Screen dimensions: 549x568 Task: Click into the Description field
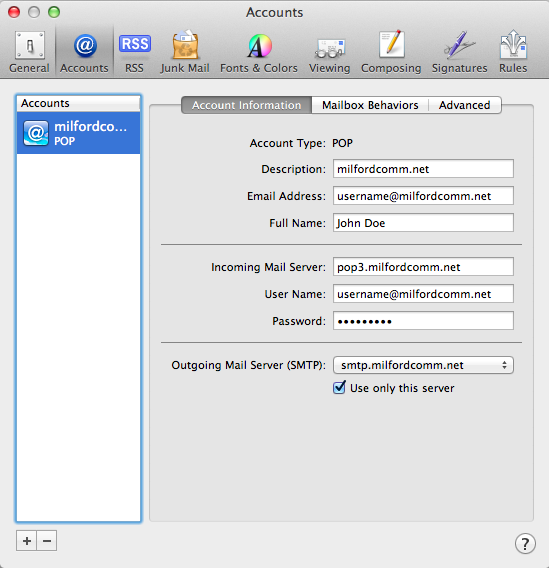coord(423,169)
